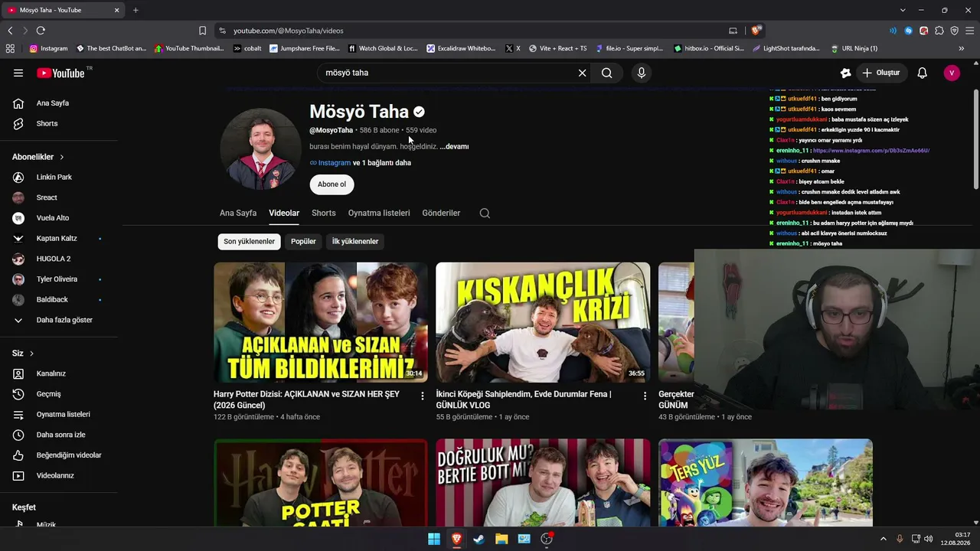
Task: Open Steam from the taskbar
Action: click(479, 539)
